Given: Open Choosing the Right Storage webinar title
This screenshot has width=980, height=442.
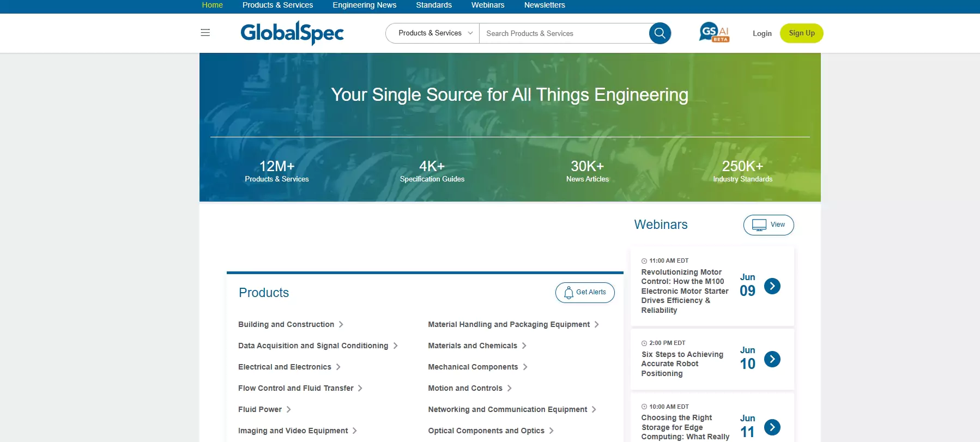Looking at the screenshot, I should click(x=685, y=427).
